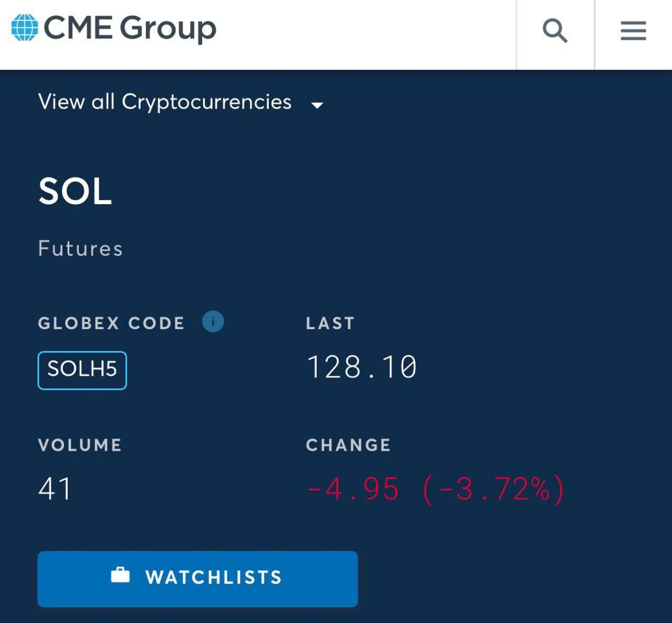
Task: Click the percent change (-3.72%)
Action: pos(493,489)
